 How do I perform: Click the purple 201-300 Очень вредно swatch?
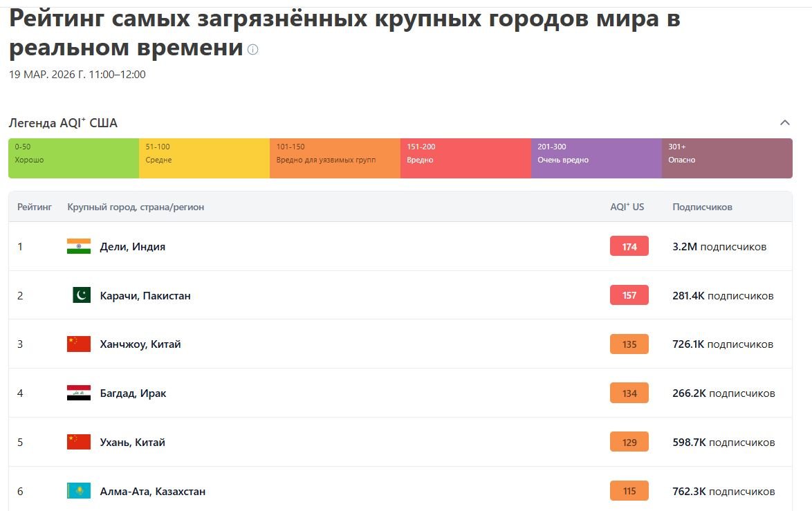pos(596,158)
